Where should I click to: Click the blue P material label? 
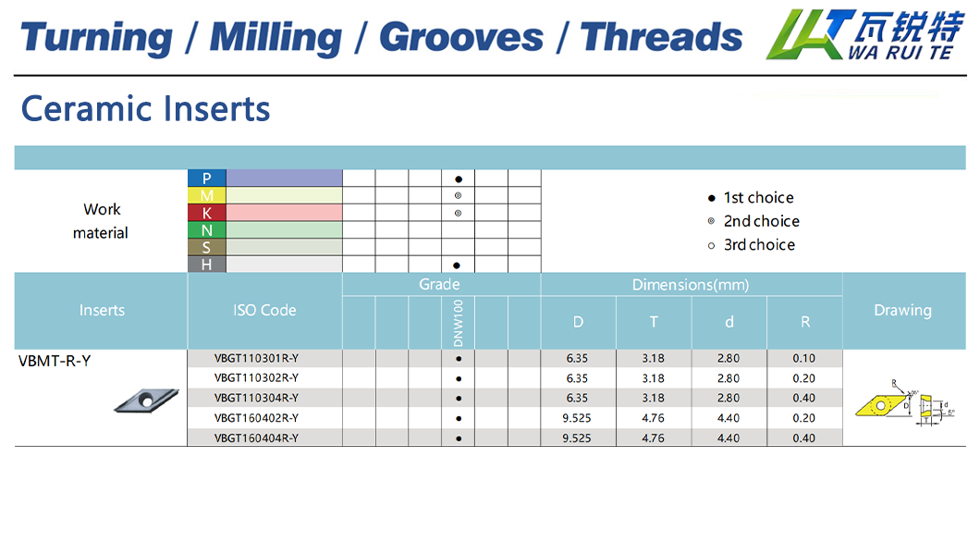point(206,179)
